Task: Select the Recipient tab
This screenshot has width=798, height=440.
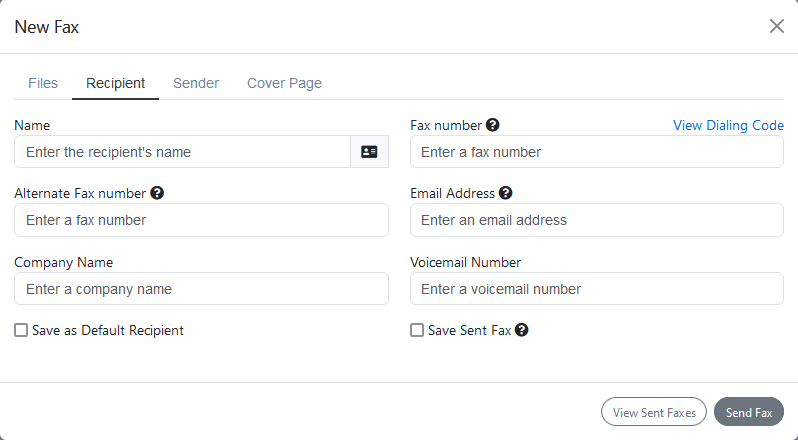Action: [116, 83]
